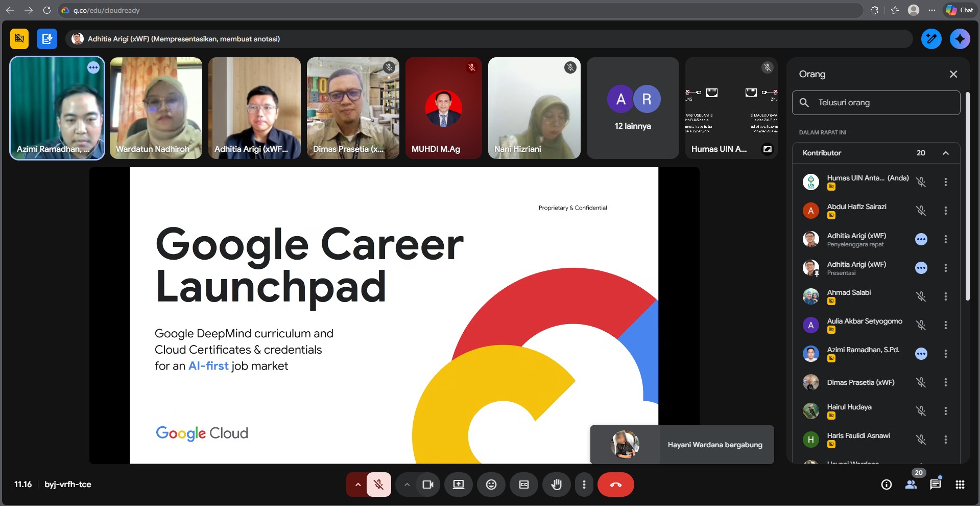Click muted mic icon for Abdul Hafiz Sairazi

[x=921, y=211]
